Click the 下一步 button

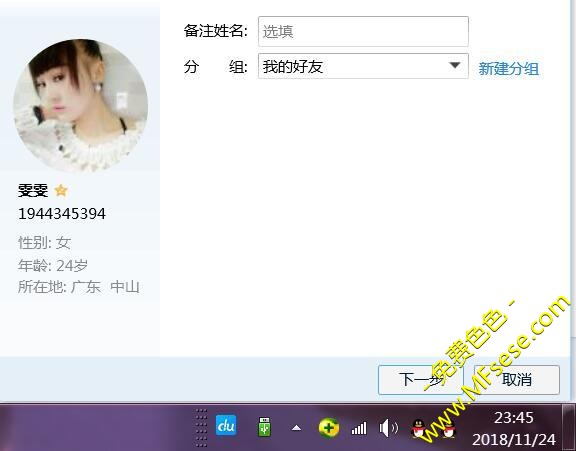coord(421,380)
